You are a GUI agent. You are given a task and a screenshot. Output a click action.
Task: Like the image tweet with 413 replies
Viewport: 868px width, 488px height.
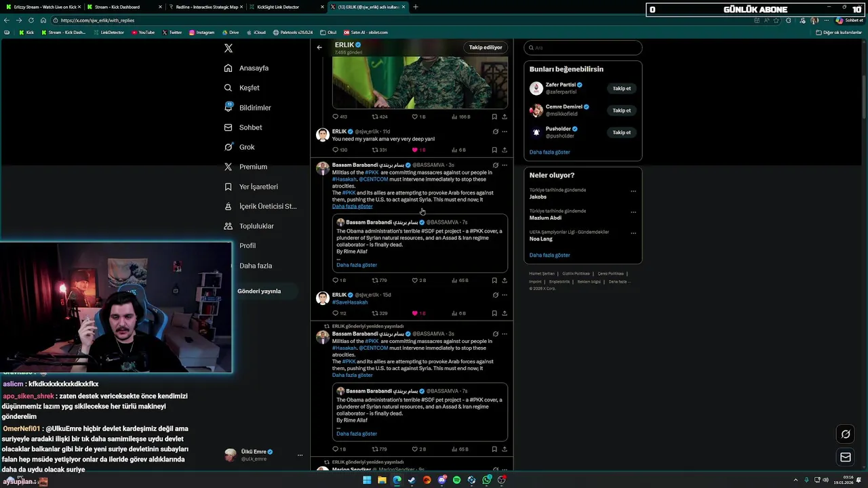418,117
